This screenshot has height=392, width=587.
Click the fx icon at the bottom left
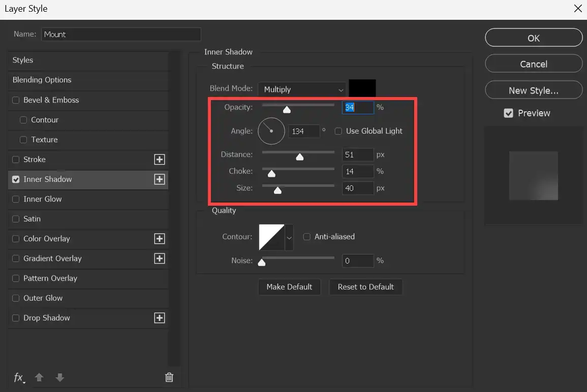click(18, 378)
